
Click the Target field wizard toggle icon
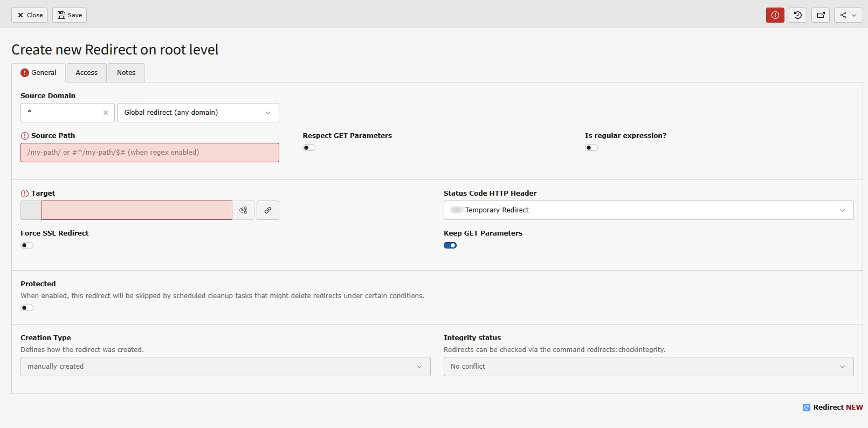(x=243, y=210)
